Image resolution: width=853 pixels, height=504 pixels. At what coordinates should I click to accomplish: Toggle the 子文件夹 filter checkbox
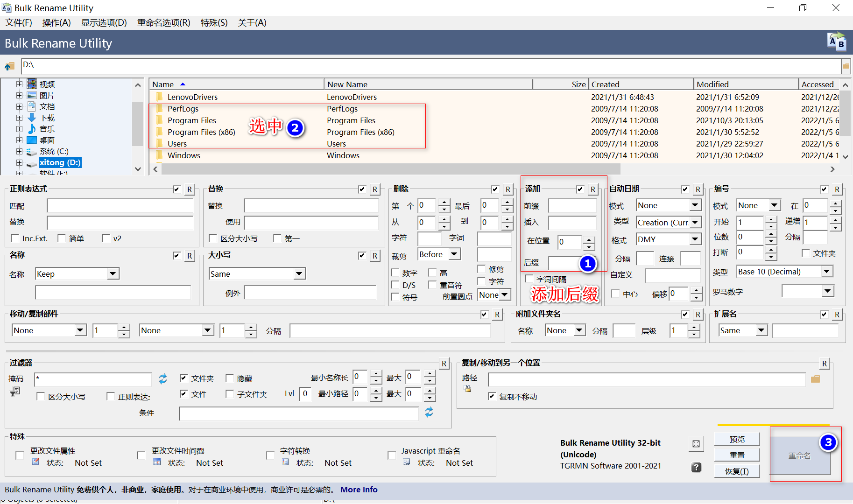click(230, 394)
